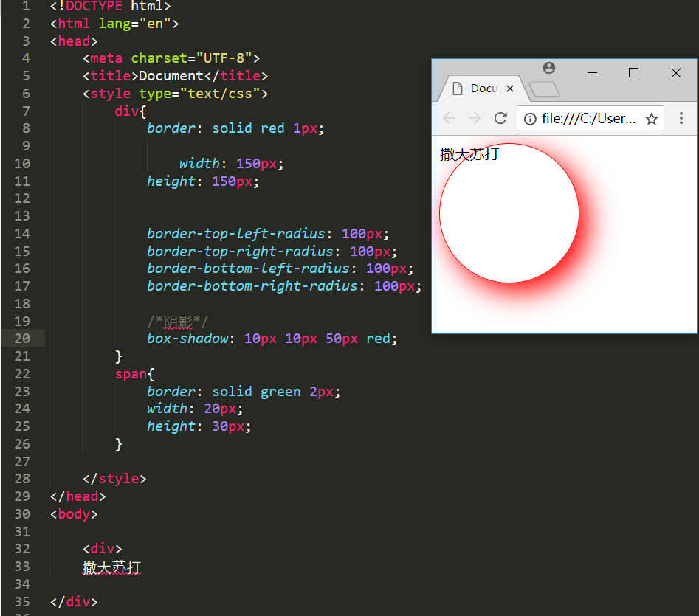Click the site info icon in address bar
The width and height of the screenshot is (699, 616).
(530, 119)
